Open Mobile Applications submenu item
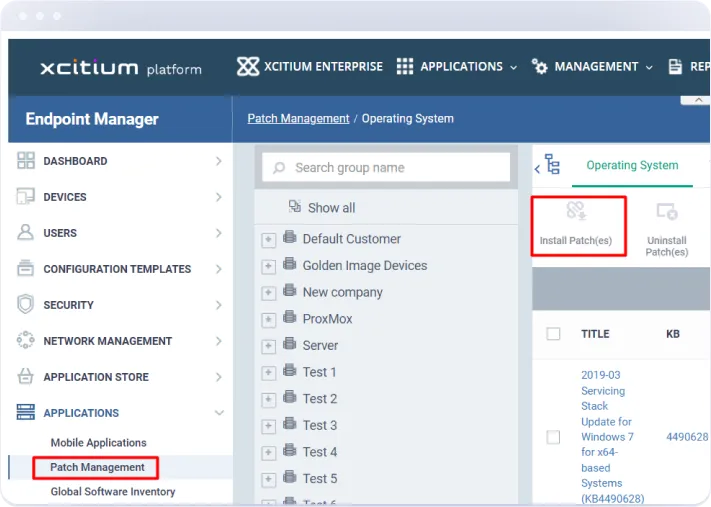This screenshot has height=507, width=711. tap(98, 443)
